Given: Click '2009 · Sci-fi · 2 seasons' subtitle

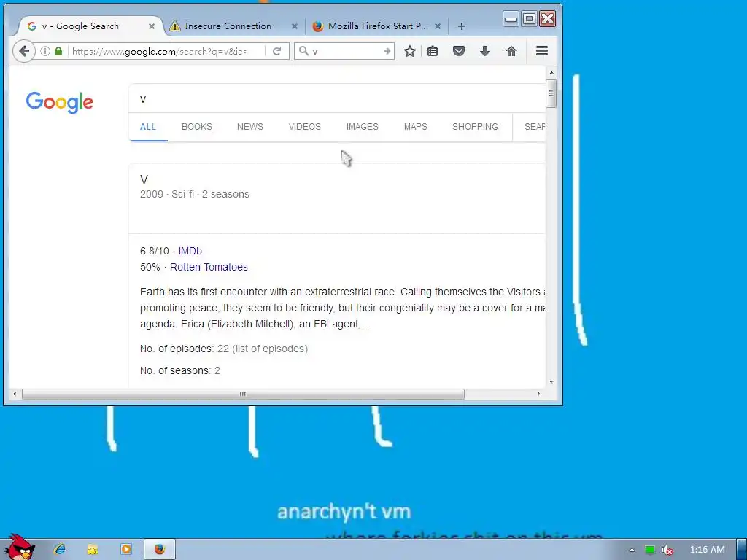Looking at the screenshot, I should [194, 194].
